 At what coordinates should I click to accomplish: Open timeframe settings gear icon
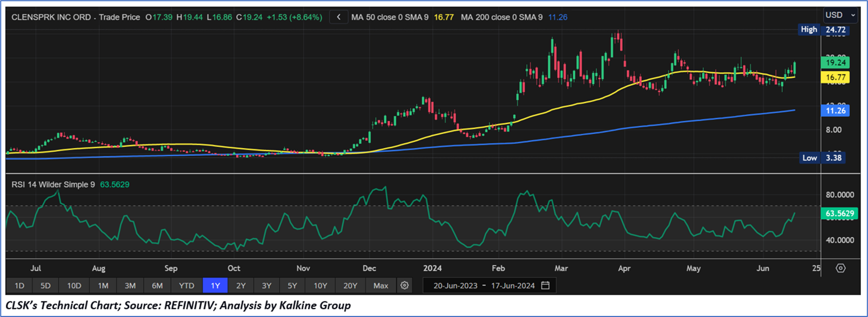click(404, 286)
